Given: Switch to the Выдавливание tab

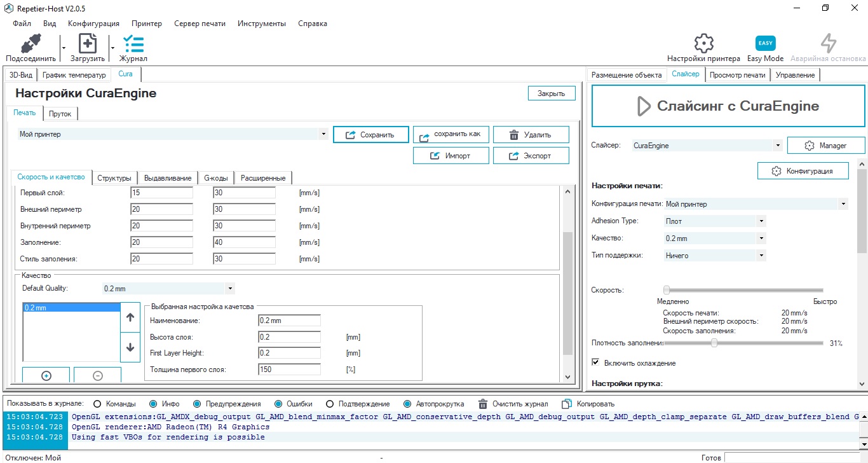Looking at the screenshot, I should click(168, 178).
